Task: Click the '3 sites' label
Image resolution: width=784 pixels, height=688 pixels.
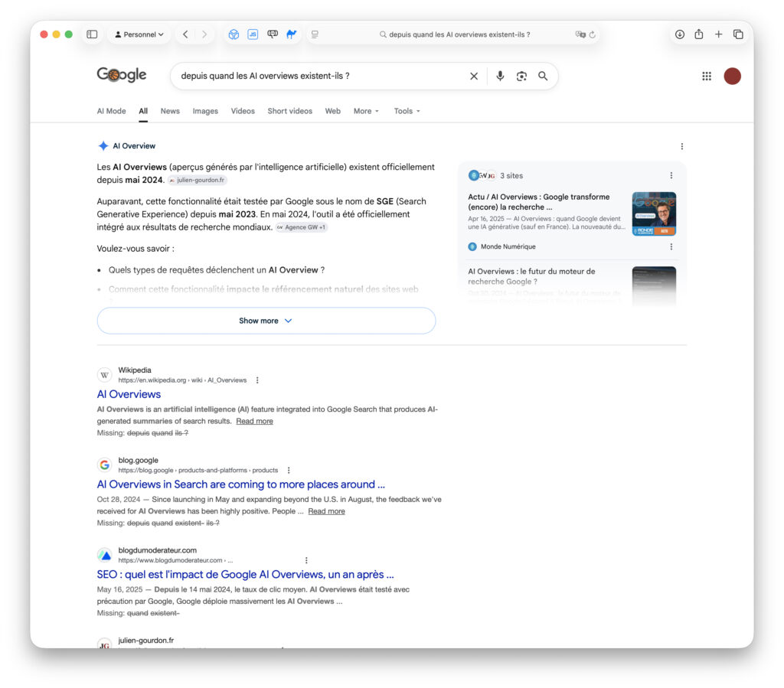Action: click(x=511, y=176)
